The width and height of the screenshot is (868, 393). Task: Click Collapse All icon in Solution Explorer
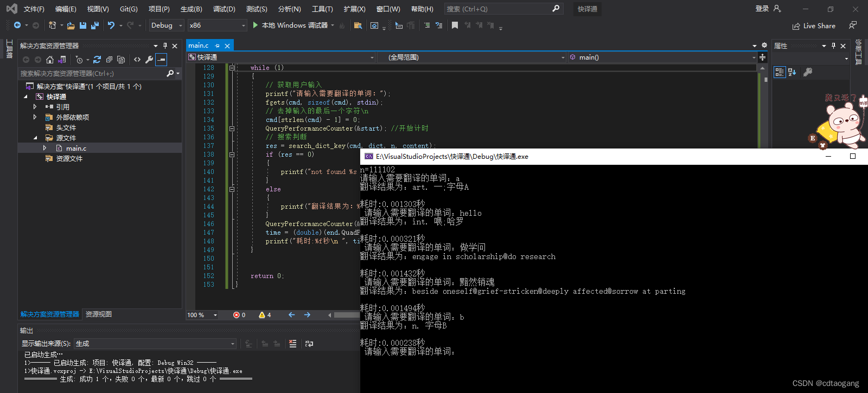point(109,60)
